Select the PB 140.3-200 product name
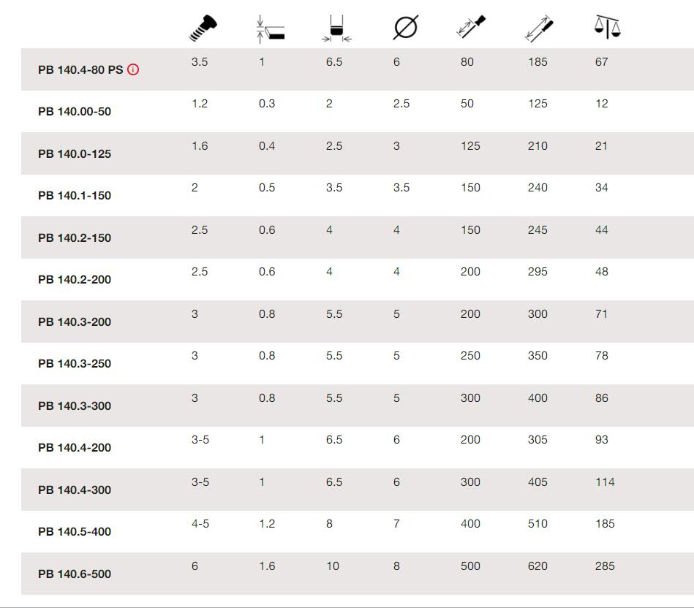This screenshot has height=616, width=694. click(x=75, y=322)
